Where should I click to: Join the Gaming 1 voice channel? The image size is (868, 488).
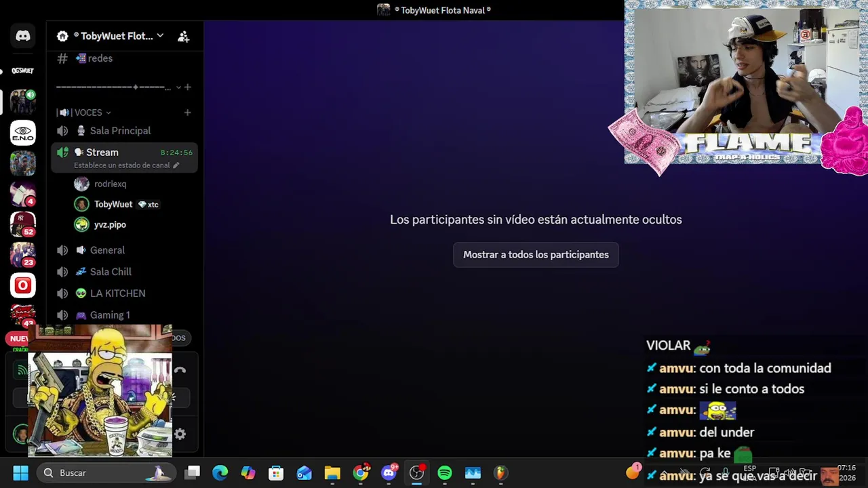(x=125, y=315)
